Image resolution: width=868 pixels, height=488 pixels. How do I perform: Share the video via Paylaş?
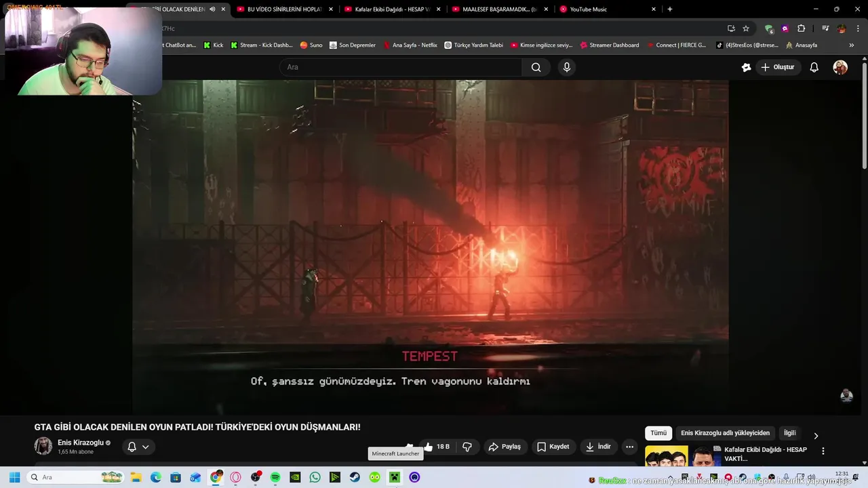[x=505, y=447]
